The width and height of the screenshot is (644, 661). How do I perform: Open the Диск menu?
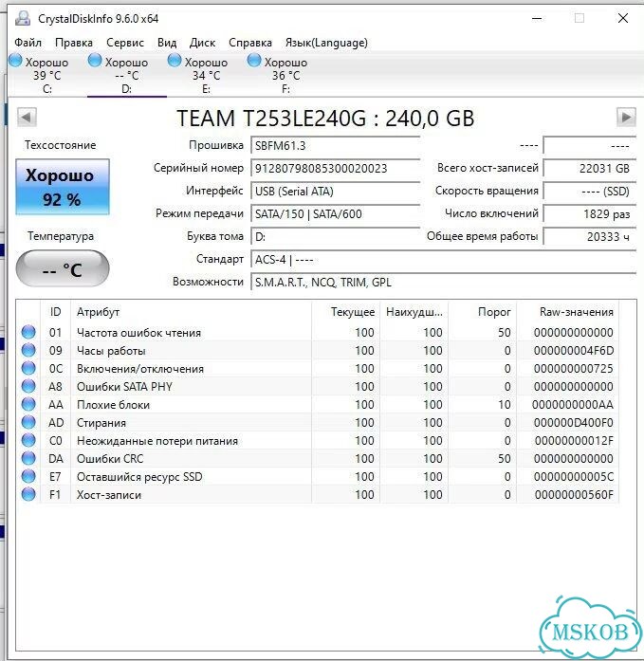click(x=202, y=43)
